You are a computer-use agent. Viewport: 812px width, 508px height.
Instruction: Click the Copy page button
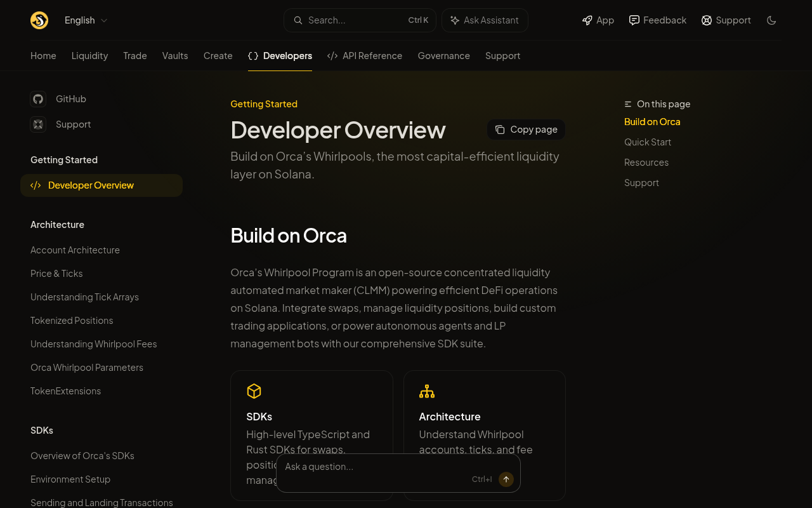tap(526, 130)
